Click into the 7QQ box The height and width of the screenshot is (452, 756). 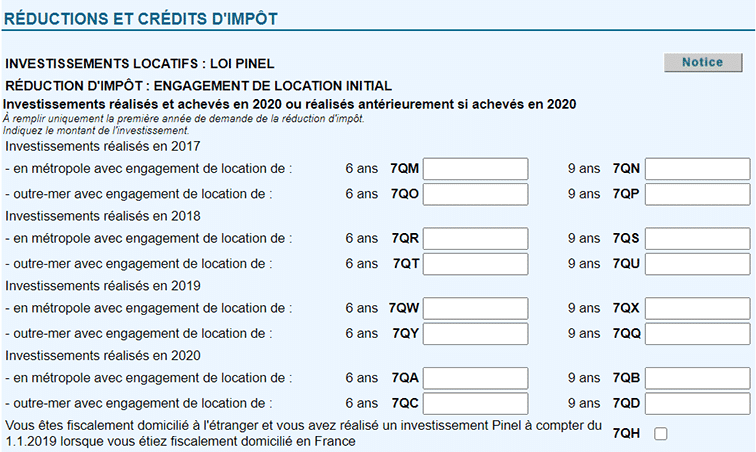pyautogui.click(x=697, y=332)
